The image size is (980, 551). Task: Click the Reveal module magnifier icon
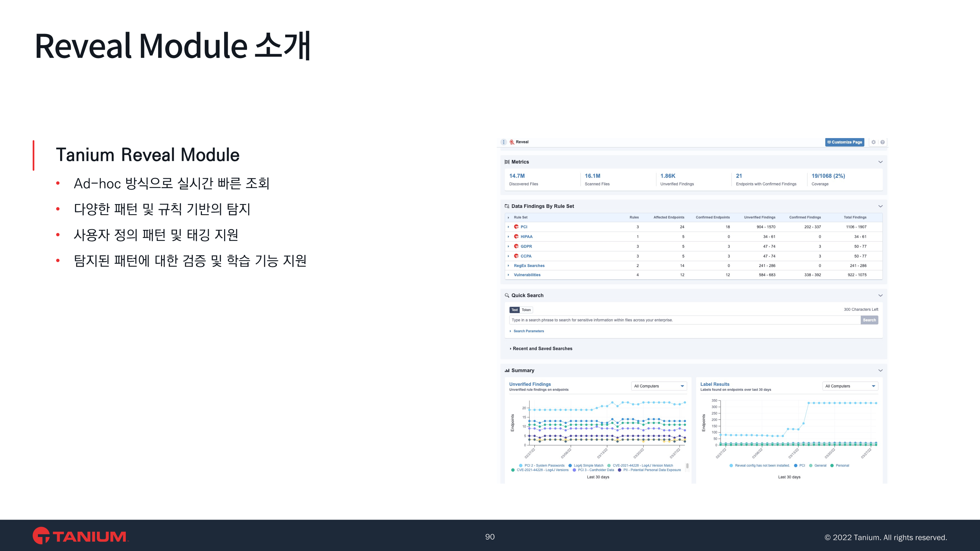coord(512,142)
